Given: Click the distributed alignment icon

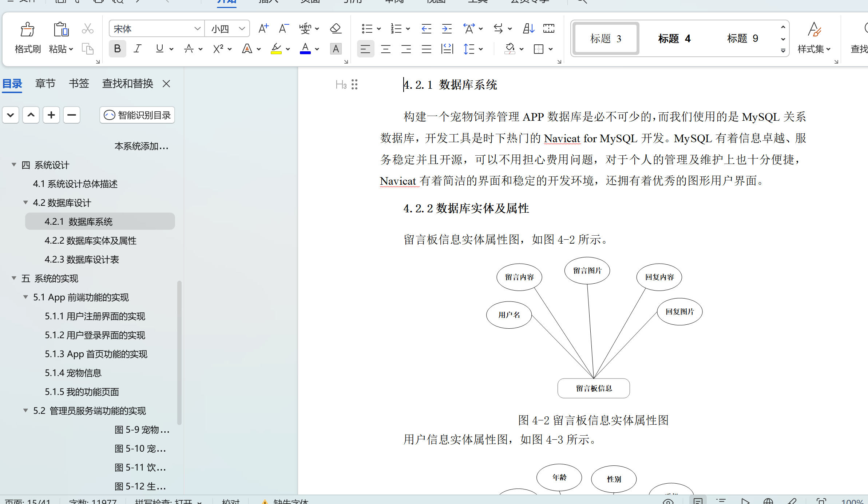Looking at the screenshot, I should [447, 49].
